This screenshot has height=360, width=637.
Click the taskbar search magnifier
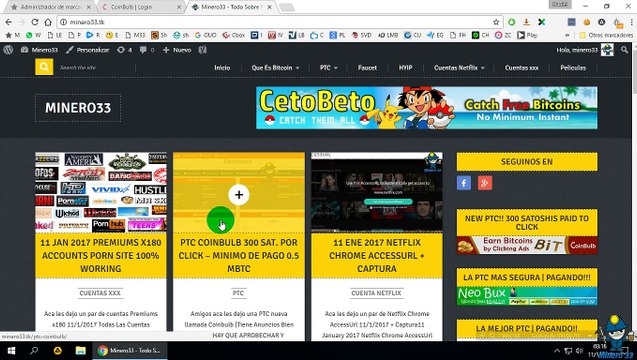coord(34,350)
